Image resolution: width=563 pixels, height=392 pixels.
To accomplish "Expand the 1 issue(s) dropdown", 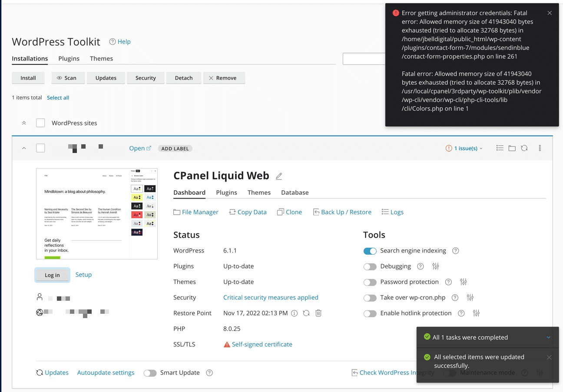I will 464,148.
